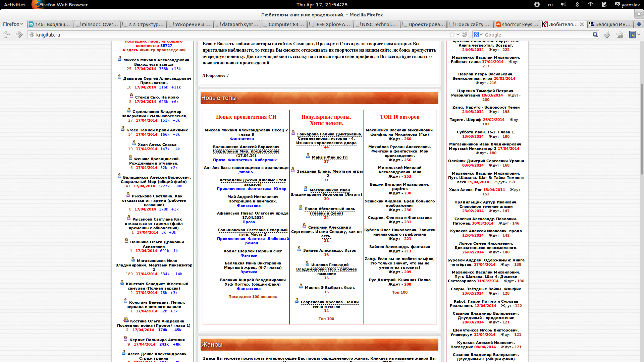Open the "Последние 100 новинок" link
Image resolution: width=644 pixels, height=362 pixels.
[x=253, y=297]
